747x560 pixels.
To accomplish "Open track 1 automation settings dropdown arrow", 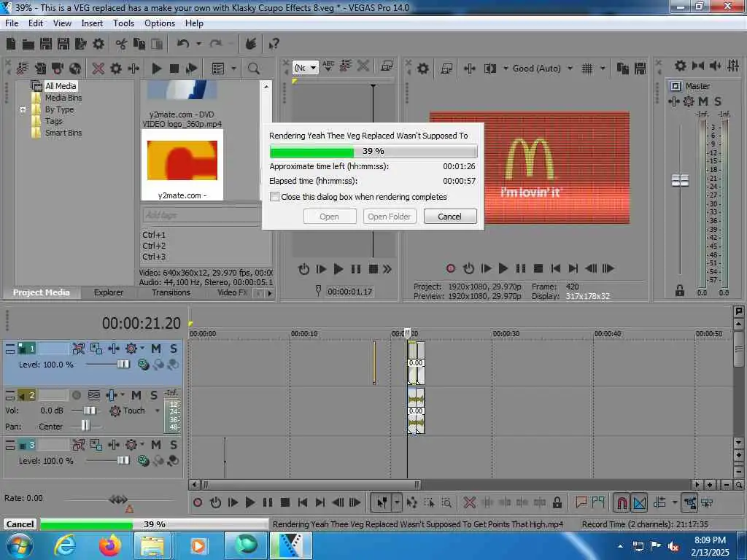I will (x=142, y=349).
